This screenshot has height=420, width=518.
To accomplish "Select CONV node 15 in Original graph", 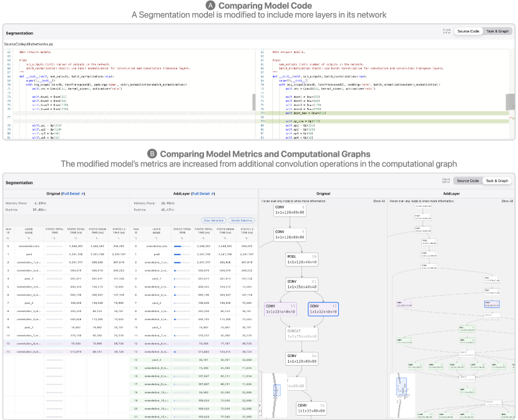I will click(312, 408).
